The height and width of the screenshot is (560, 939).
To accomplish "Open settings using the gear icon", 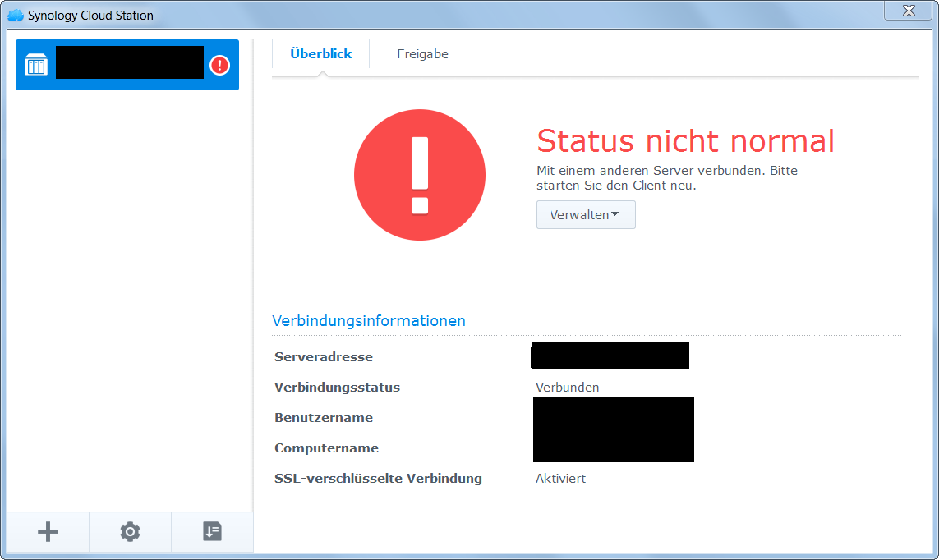I will tap(129, 532).
